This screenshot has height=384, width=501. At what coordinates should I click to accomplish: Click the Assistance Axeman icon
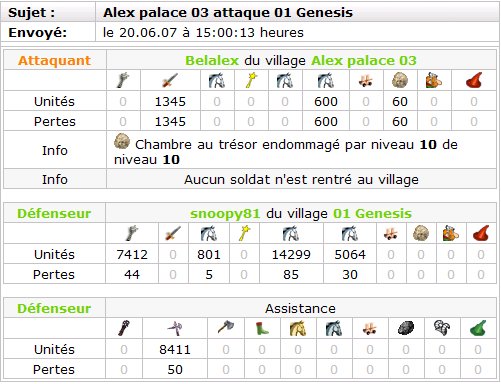tap(226, 328)
